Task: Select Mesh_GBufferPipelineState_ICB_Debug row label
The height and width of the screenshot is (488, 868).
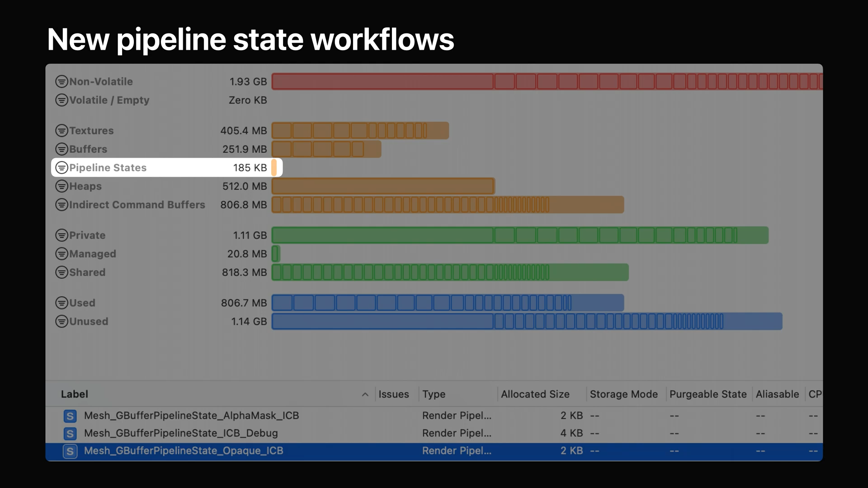Action: click(x=181, y=433)
